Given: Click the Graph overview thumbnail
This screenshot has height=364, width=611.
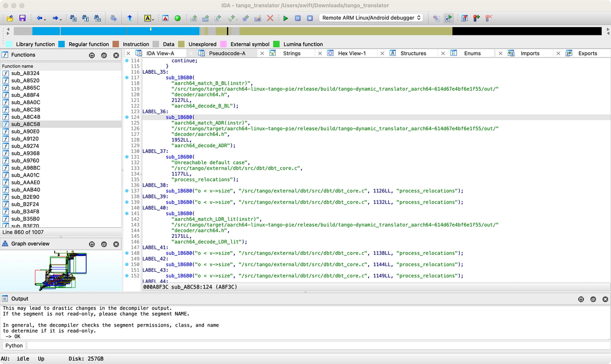Looking at the screenshot, I should tap(60, 270).
